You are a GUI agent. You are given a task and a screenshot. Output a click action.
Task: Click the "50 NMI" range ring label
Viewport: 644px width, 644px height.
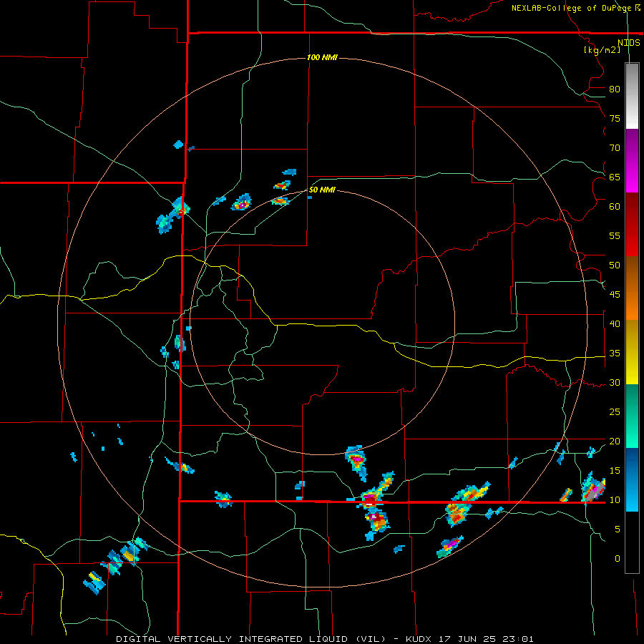pos(322,190)
